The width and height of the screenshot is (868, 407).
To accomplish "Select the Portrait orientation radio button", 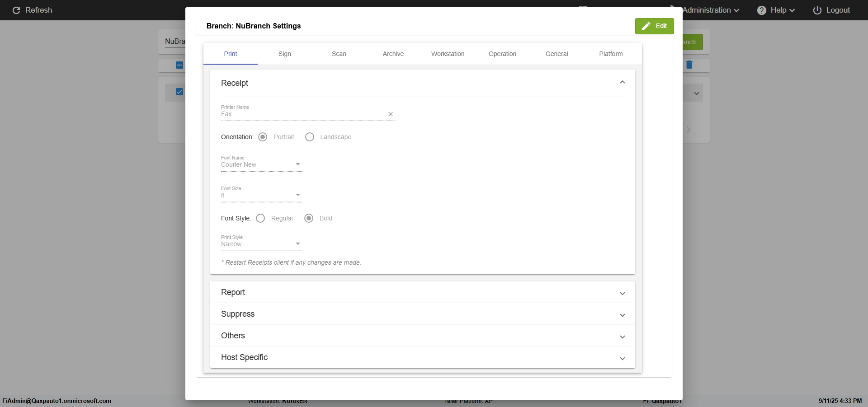I will click(263, 137).
